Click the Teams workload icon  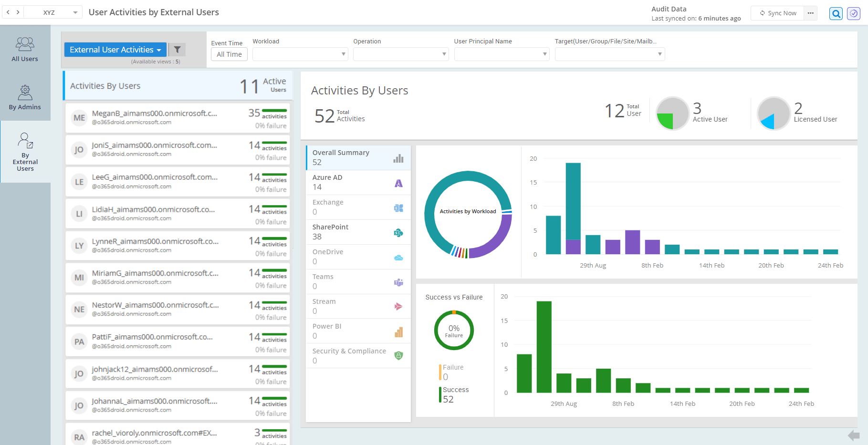tap(398, 282)
